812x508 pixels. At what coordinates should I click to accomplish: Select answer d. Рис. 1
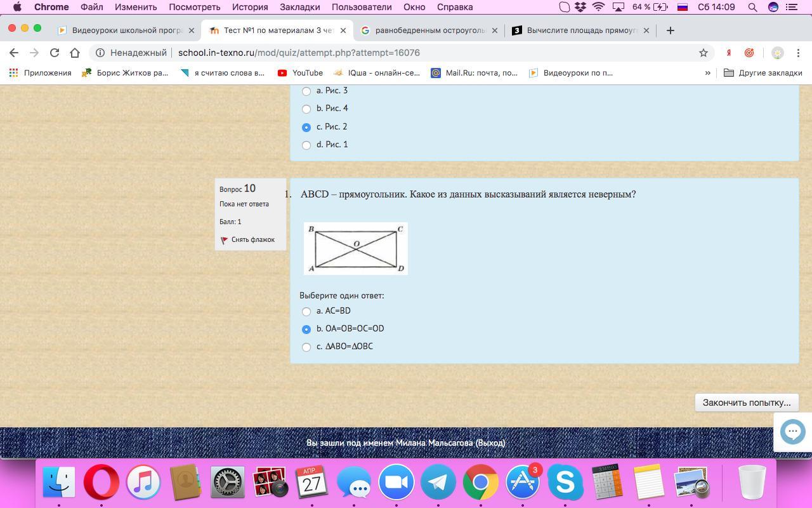click(306, 145)
